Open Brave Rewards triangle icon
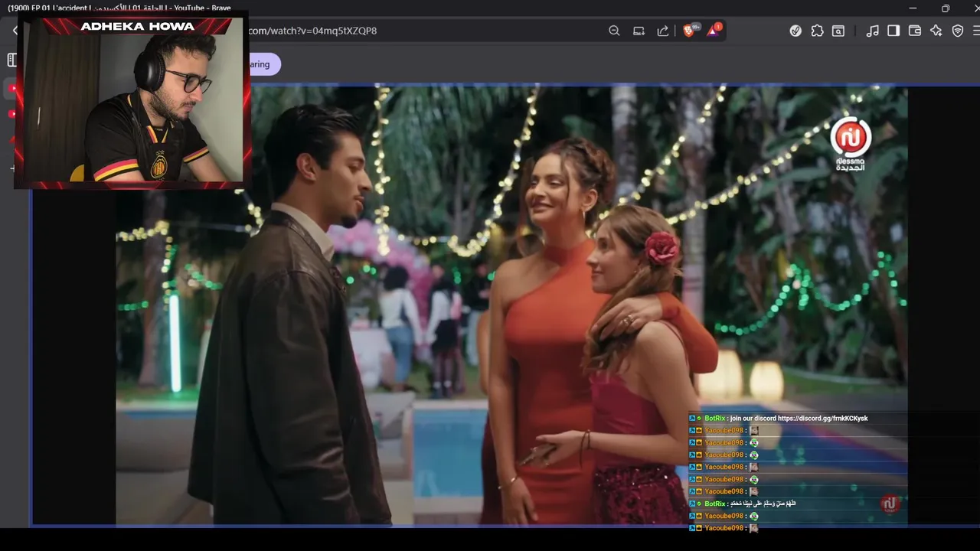Viewport: 980px width, 551px height. click(714, 31)
